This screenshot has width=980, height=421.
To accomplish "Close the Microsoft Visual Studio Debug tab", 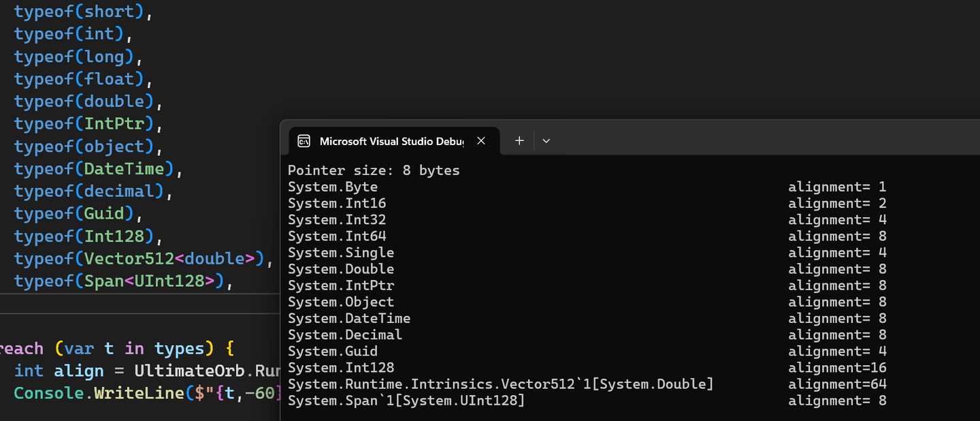I will point(481,140).
